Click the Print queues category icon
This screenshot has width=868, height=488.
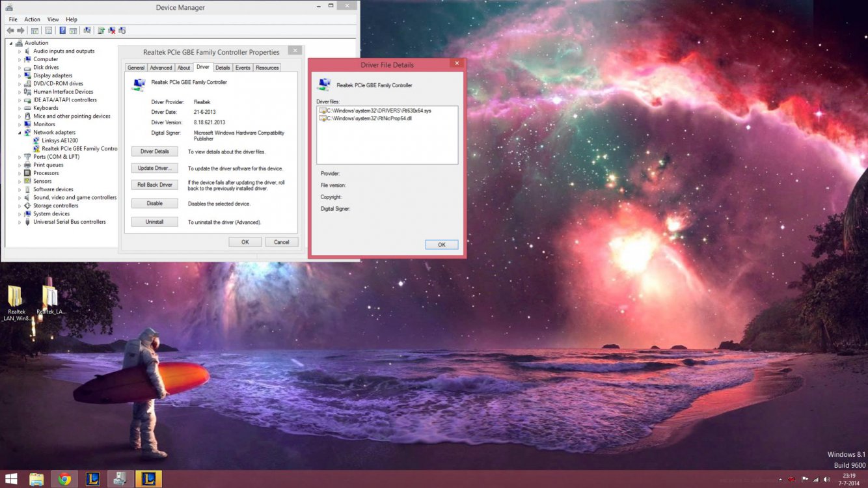pyautogui.click(x=27, y=165)
